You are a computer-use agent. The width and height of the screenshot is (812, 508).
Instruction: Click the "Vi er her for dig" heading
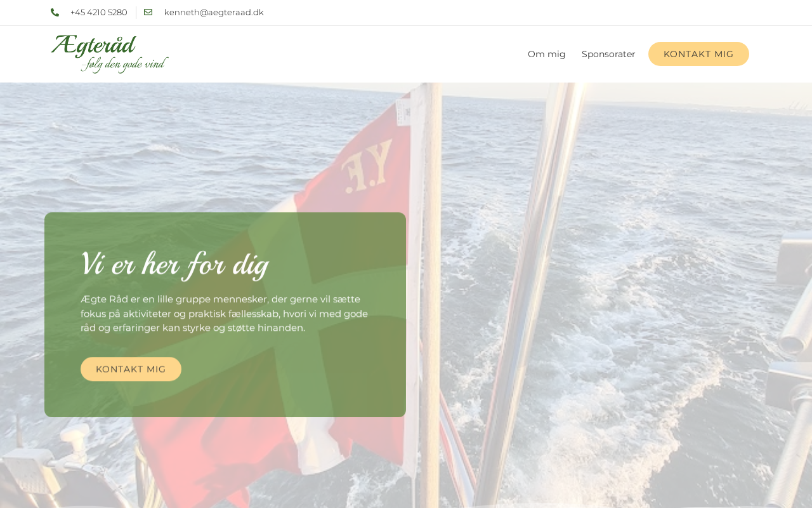click(x=174, y=264)
